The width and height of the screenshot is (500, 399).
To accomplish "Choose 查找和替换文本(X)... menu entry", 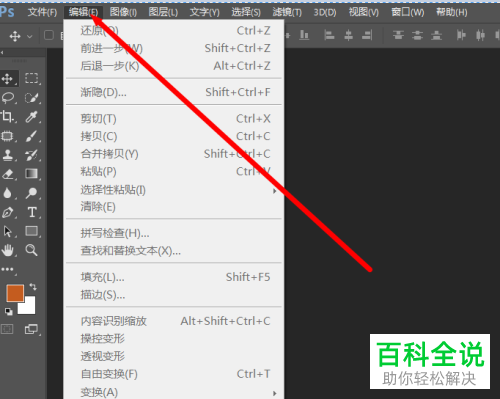I will coord(174,251).
